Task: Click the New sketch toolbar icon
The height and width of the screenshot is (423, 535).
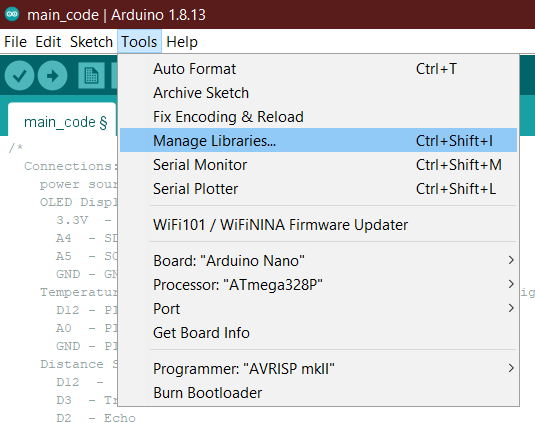Action: tap(91, 76)
